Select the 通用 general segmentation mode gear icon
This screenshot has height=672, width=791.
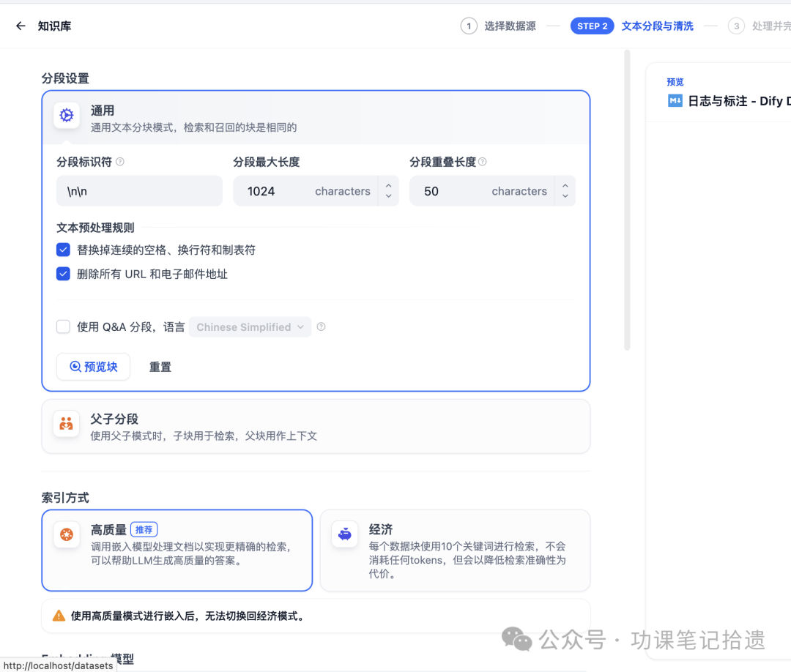(66, 116)
